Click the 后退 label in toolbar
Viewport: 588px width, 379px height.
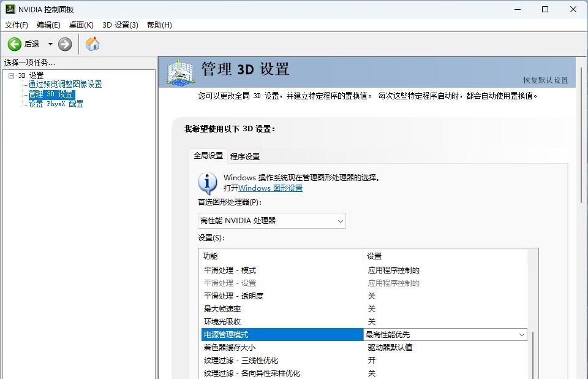(x=32, y=44)
